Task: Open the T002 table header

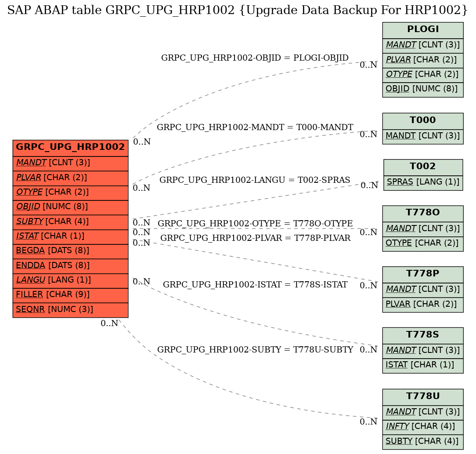Action: coord(423,167)
